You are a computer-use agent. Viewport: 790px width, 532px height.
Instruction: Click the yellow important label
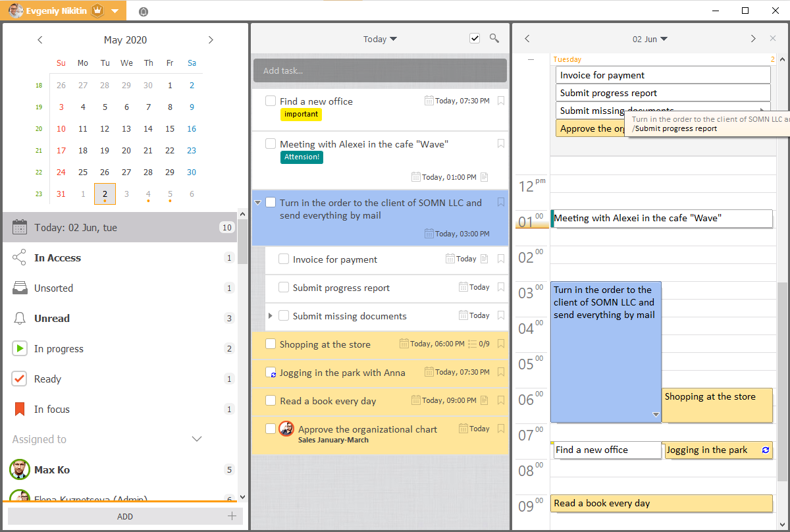[x=301, y=114]
